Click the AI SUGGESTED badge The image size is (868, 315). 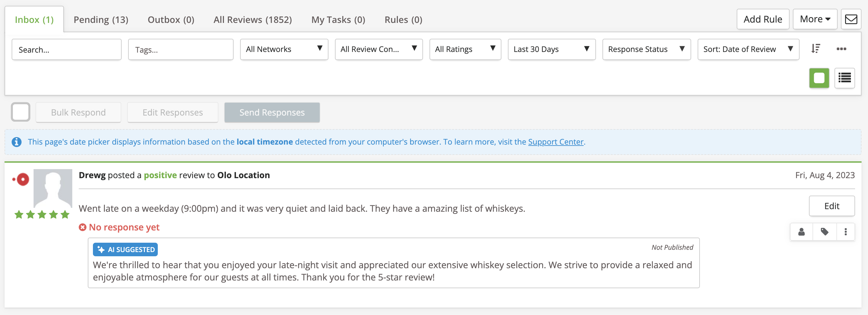(x=125, y=249)
